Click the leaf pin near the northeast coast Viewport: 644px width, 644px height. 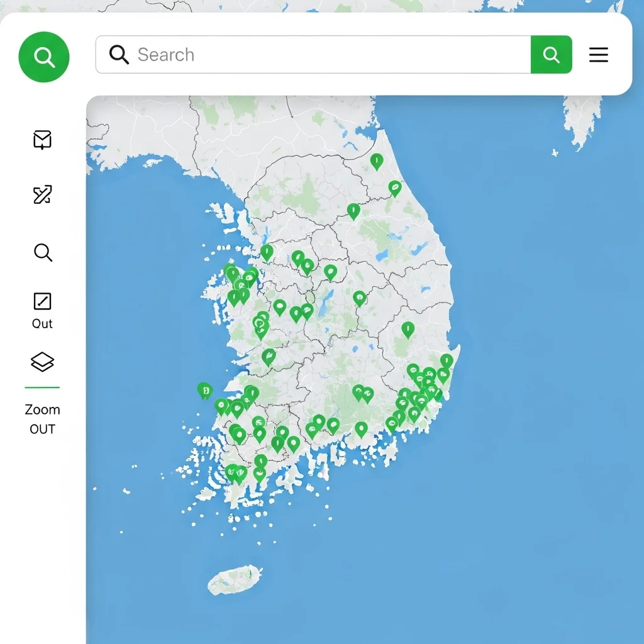coord(394,187)
